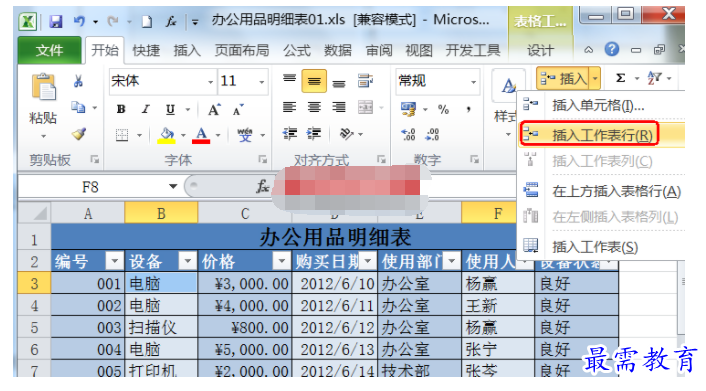706x391 pixels.
Task: Apply yellow fill color
Action: pyautogui.click(x=166, y=135)
